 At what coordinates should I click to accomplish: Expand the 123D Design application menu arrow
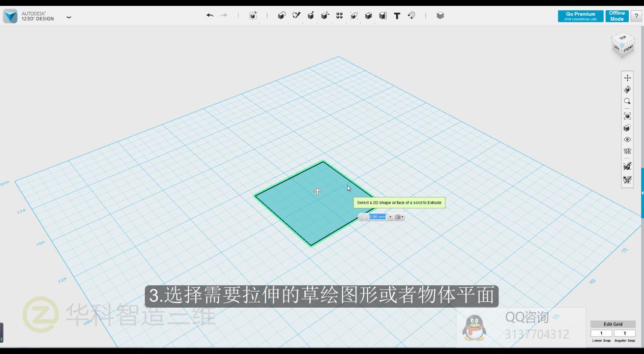click(69, 17)
